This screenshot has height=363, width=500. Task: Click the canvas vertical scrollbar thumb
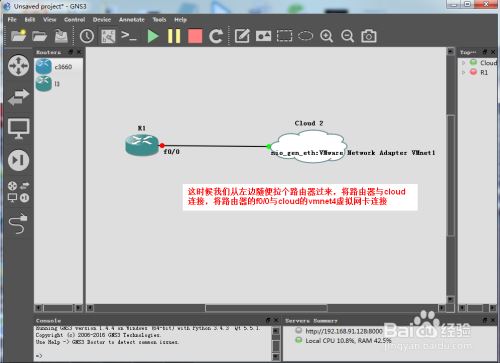(451, 175)
